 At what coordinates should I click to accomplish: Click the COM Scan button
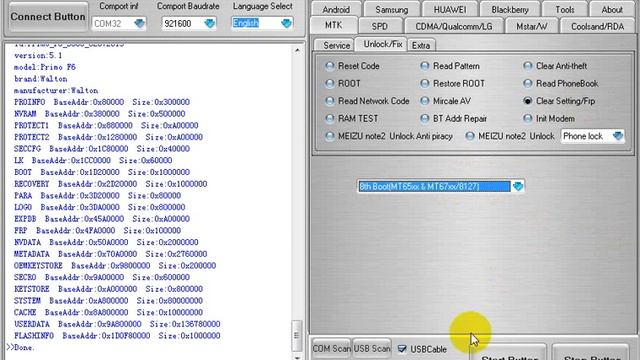point(331,349)
